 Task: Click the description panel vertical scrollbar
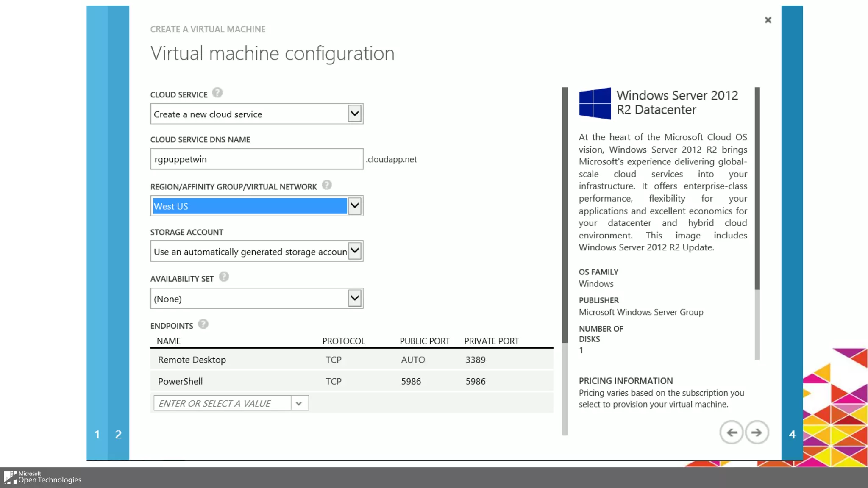[x=757, y=189]
